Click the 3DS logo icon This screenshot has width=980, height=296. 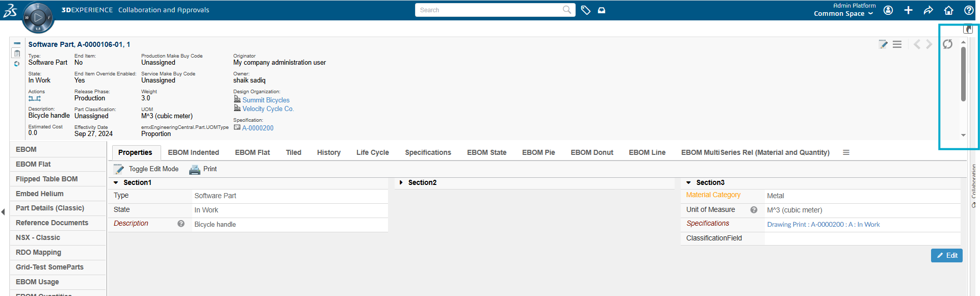[10, 10]
